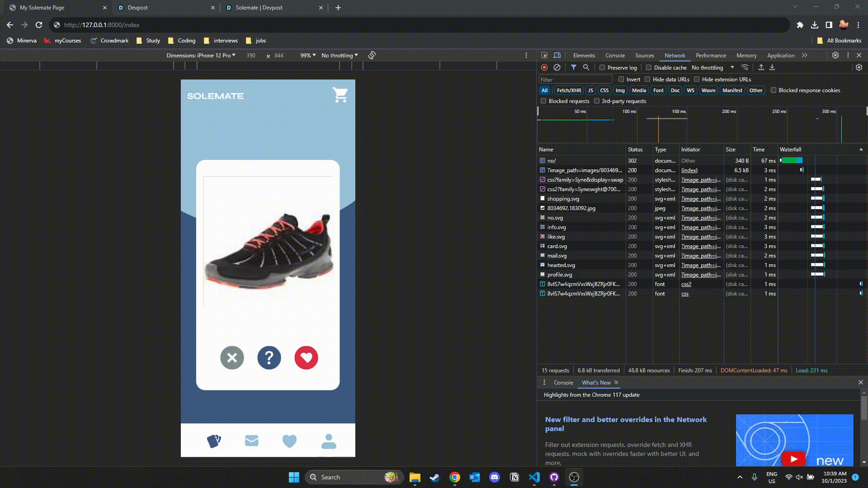Click the clear network log icon
868x488 pixels.
click(557, 67)
